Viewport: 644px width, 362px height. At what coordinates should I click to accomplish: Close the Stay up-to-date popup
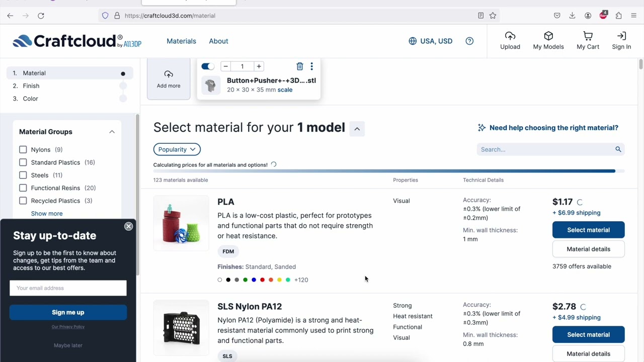tap(128, 226)
